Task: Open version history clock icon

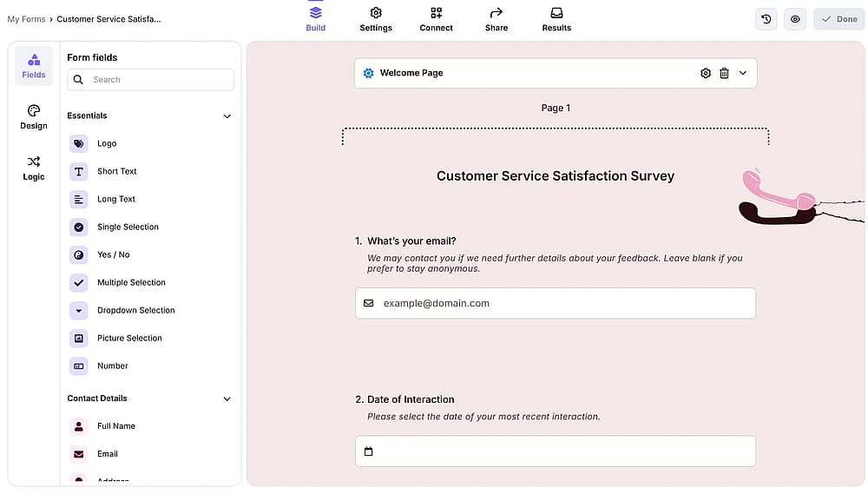Action: [x=766, y=19]
